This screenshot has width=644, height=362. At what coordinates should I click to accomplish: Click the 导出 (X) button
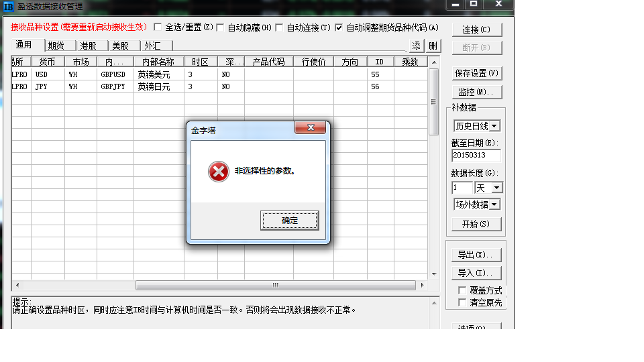[x=476, y=255]
